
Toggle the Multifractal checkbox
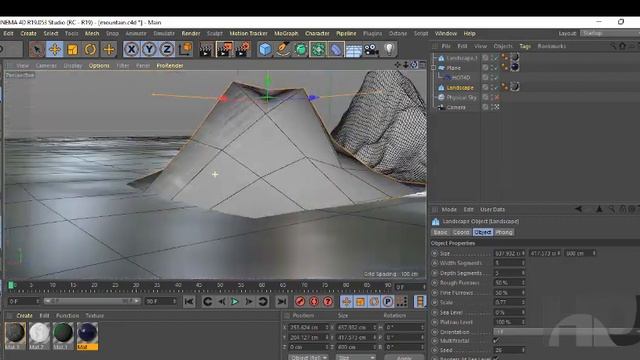tap(496, 340)
